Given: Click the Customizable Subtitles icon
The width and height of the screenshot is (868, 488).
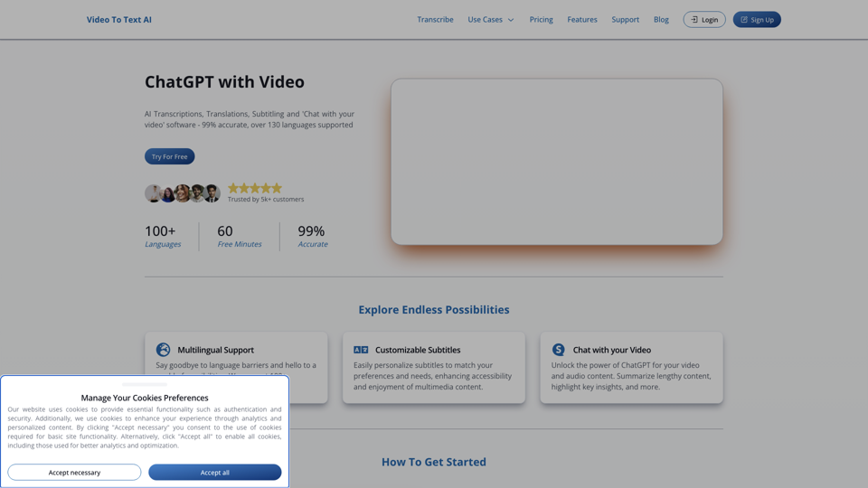Looking at the screenshot, I should point(361,350).
